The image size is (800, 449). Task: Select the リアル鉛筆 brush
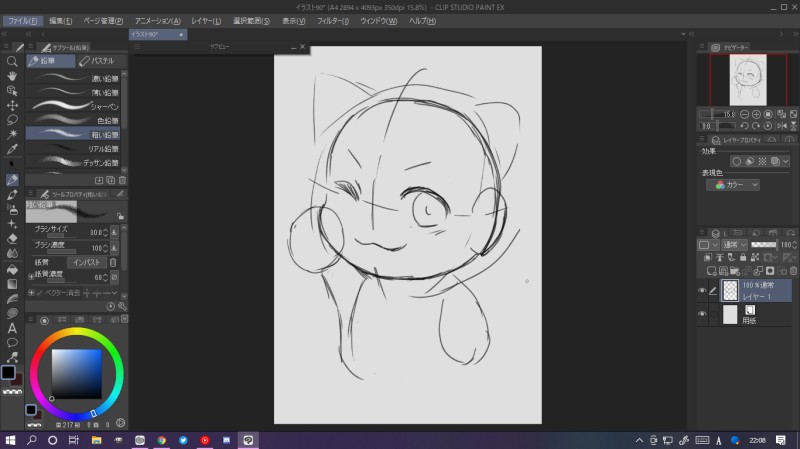(x=73, y=148)
